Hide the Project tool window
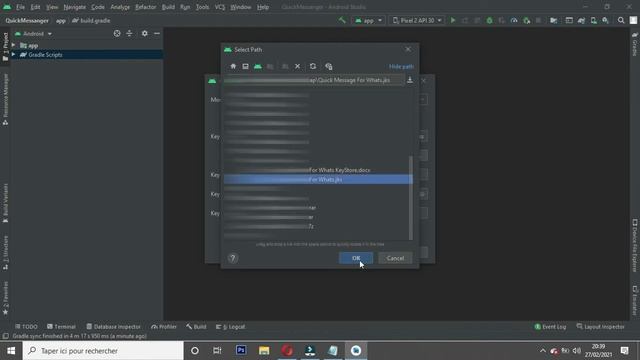Viewport: 640px width, 360px height. [157, 33]
